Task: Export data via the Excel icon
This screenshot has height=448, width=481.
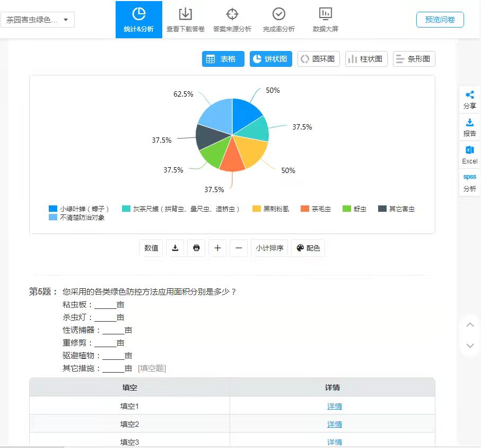Action: pos(469,155)
